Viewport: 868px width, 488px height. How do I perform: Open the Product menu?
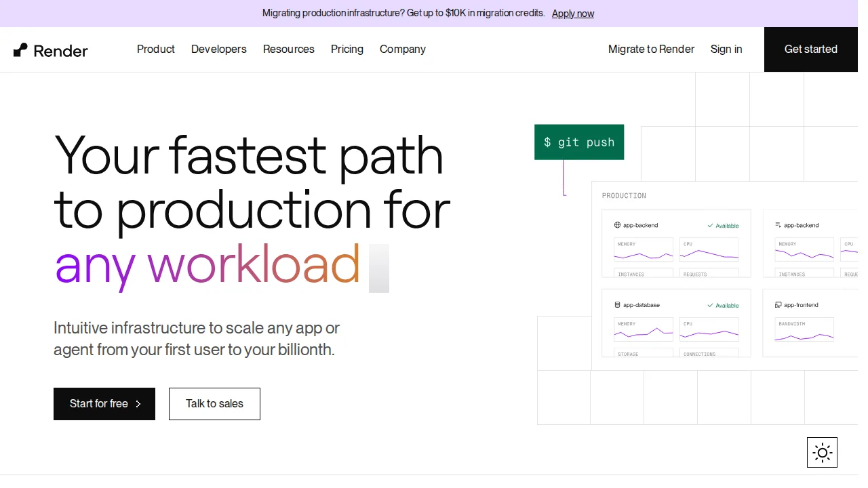[156, 49]
